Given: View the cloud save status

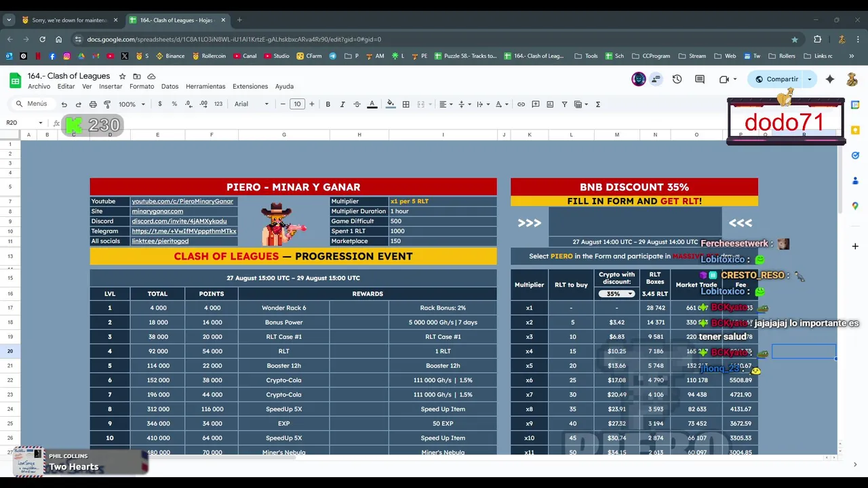Looking at the screenshot, I should (151, 77).
